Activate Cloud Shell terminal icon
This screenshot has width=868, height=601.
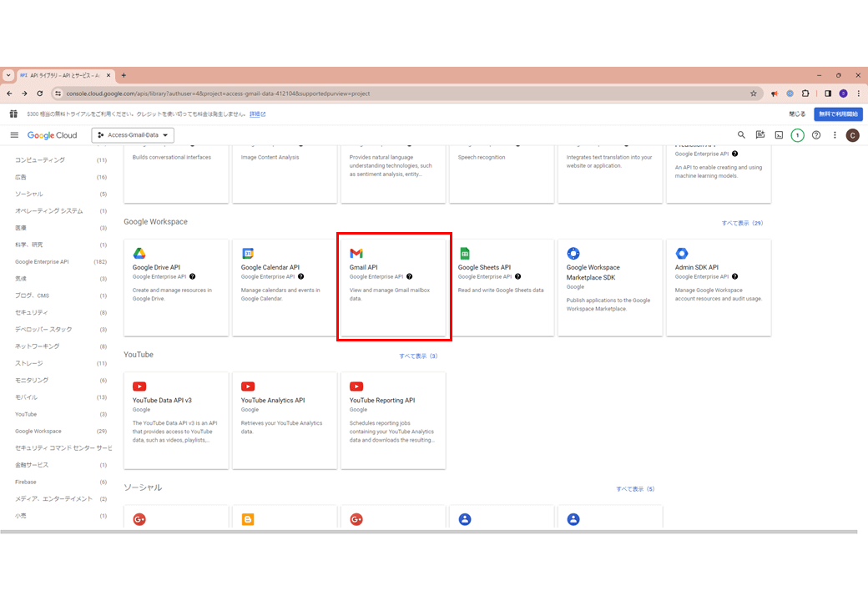point(779,135)
